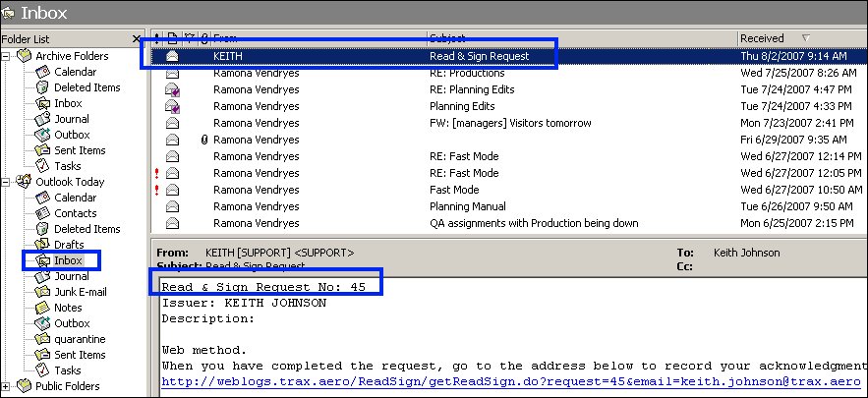The width and height of the screenshot is (868, 398).
Task: Expand the Public Folders tree node
Action: pos(6,386)
